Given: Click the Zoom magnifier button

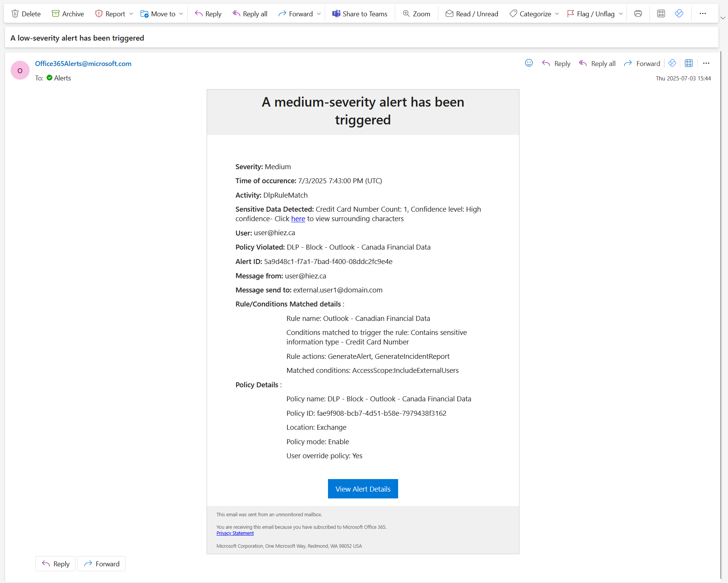Looking at the screenshot, I should pyautogui.click(x=416, y=14).
